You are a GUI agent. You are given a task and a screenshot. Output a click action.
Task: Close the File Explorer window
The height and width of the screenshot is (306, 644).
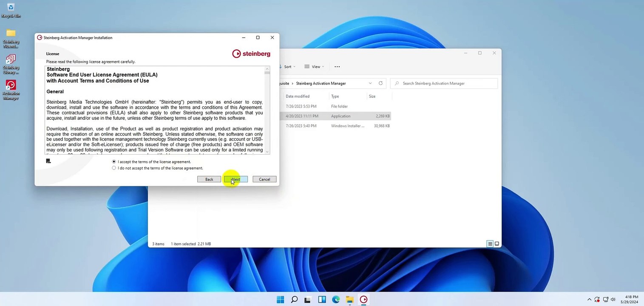[x=494, y=53]
